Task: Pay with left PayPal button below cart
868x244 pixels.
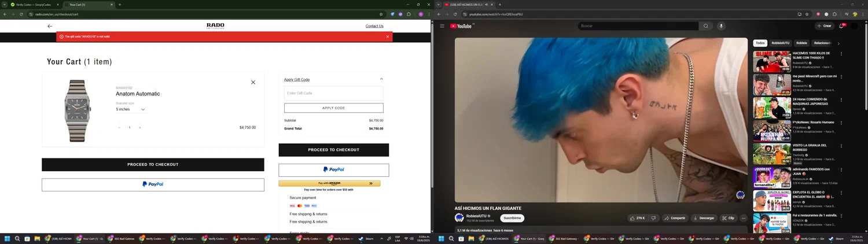Action: click(x=153, y=184)
